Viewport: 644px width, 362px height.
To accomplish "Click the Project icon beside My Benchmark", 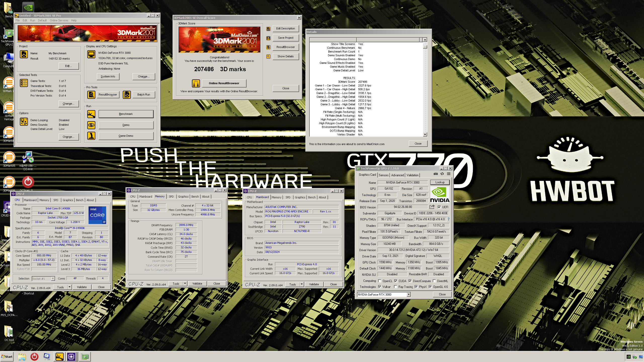I will [x=24, y=54].
